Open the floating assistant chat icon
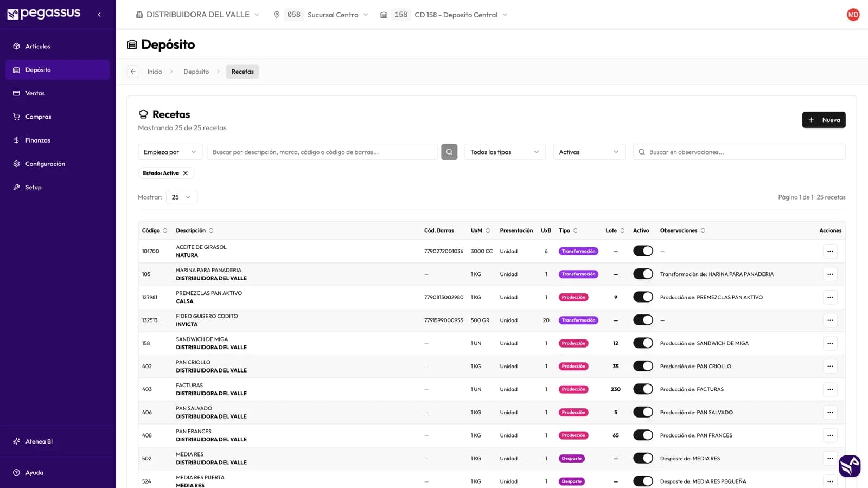Screen dimensions: 868x488 pos(850,466)
